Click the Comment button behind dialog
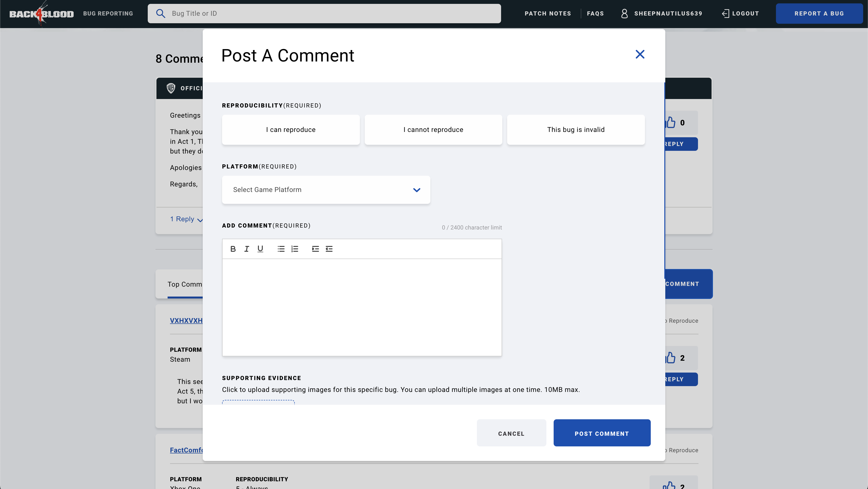The width and height of the screenshot is (868, 489). click(x=689, y=284)
